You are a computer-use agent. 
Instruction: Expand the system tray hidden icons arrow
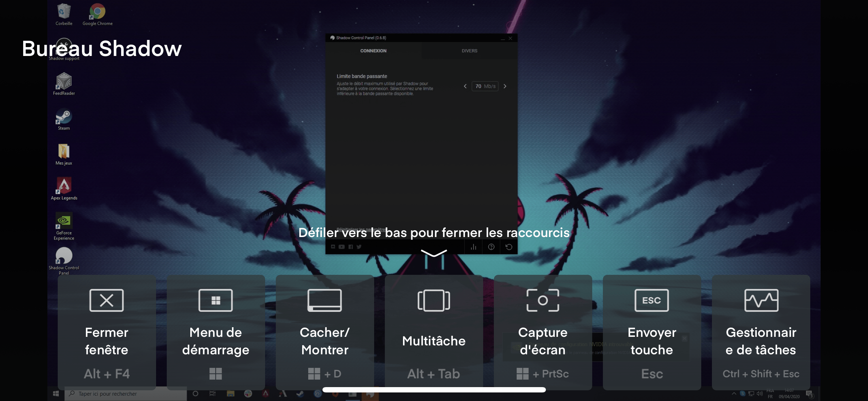(734, 394)
